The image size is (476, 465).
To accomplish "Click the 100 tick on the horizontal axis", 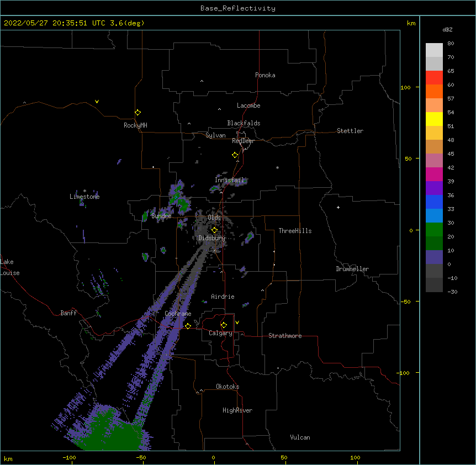I will click(x=355, y=458).
